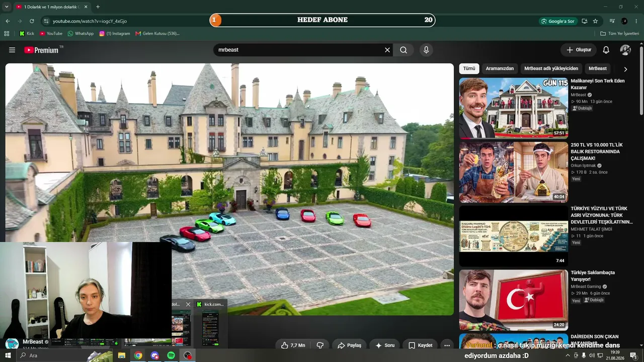Open the Kick bookmark

click(27, 34)
